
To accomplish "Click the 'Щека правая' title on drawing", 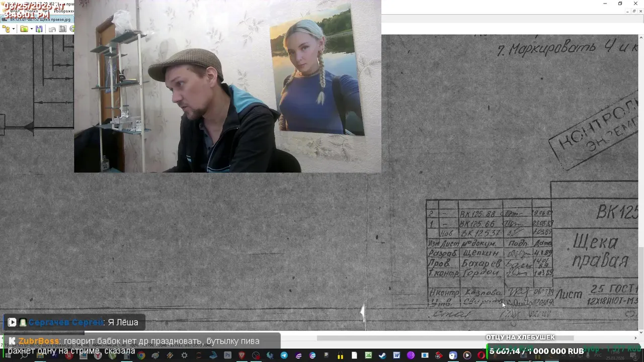I will 600,251.
